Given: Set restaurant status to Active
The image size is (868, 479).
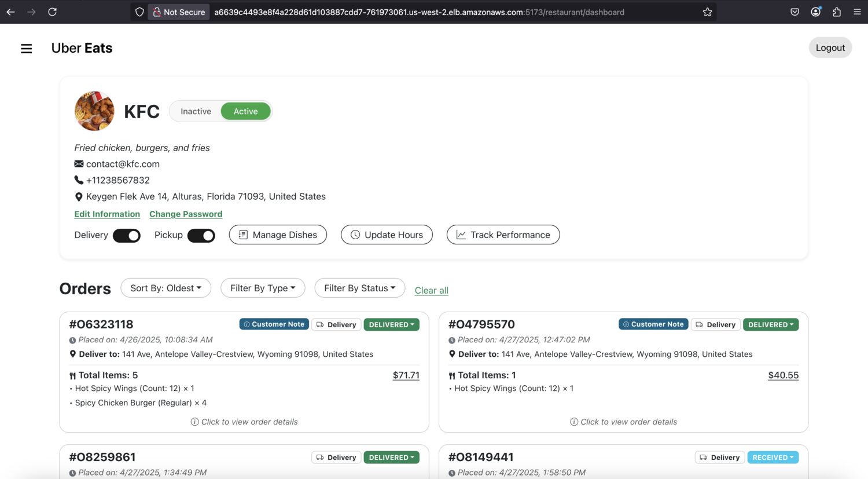Looking at the screenshot, I should tap(246, 111).
